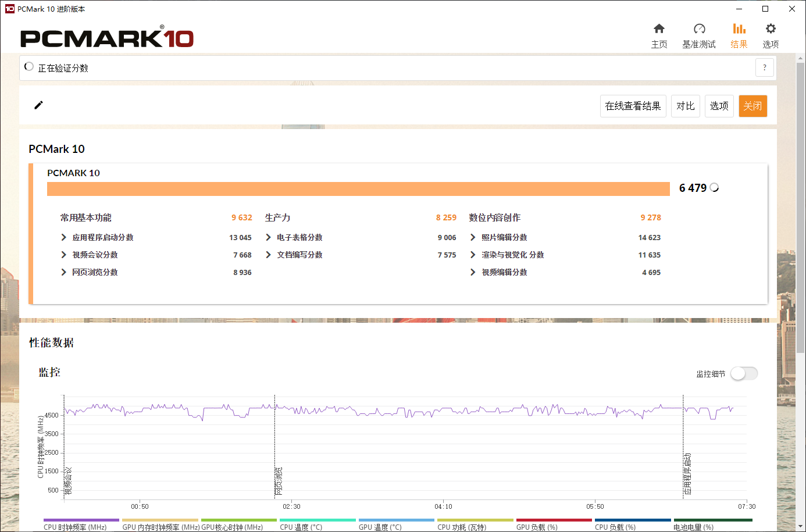Open the Options (选项) gear icon
Screen dimensions: 806x532
[x=771, y=29]
